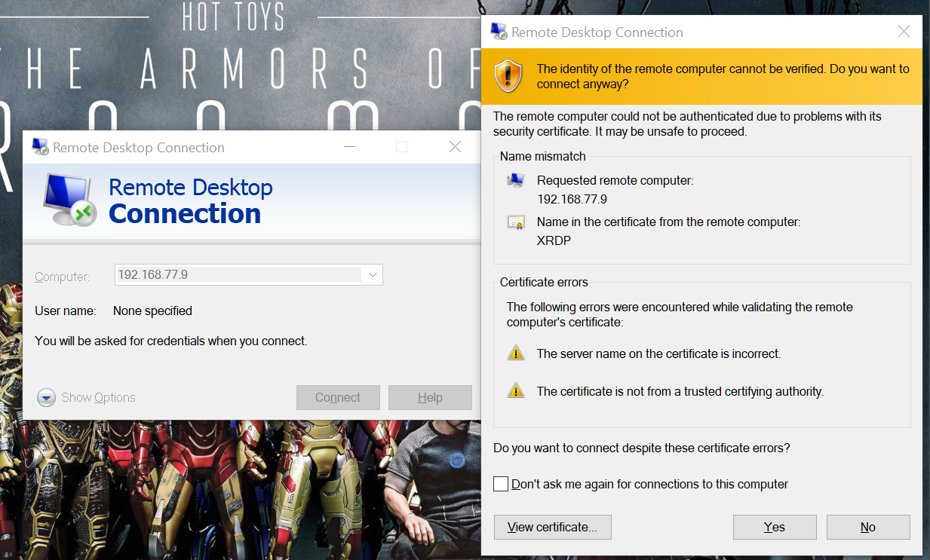Viewport: 930px width, 560px height.
Task: Click the Computer field showing 192.168.77.9
Action: coord(249,275)
